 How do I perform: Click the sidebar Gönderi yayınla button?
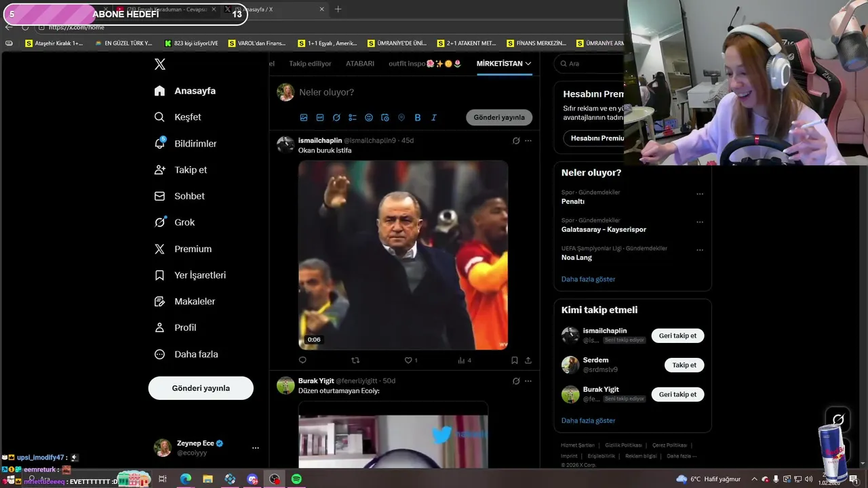[x=201, y=388]
